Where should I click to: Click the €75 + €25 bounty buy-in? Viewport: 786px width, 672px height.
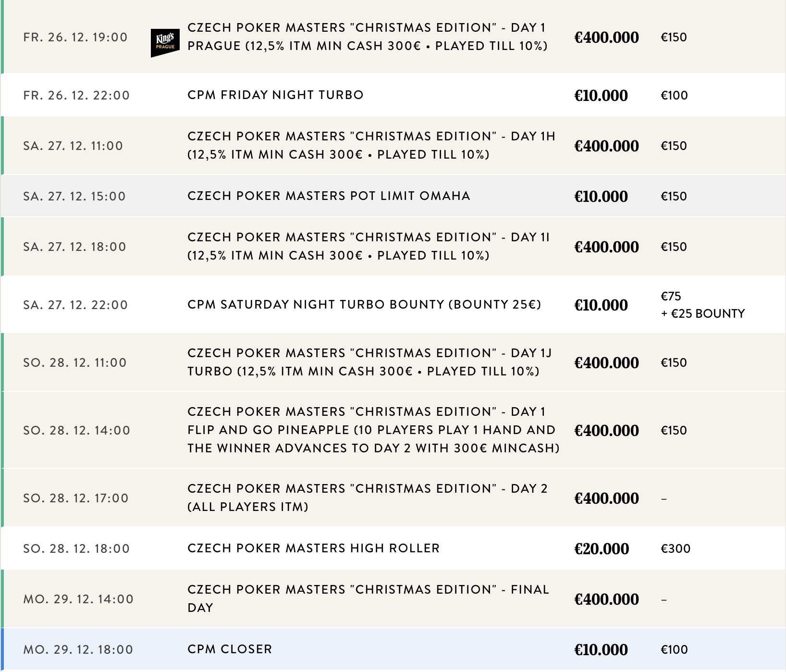tap(702, 305)
